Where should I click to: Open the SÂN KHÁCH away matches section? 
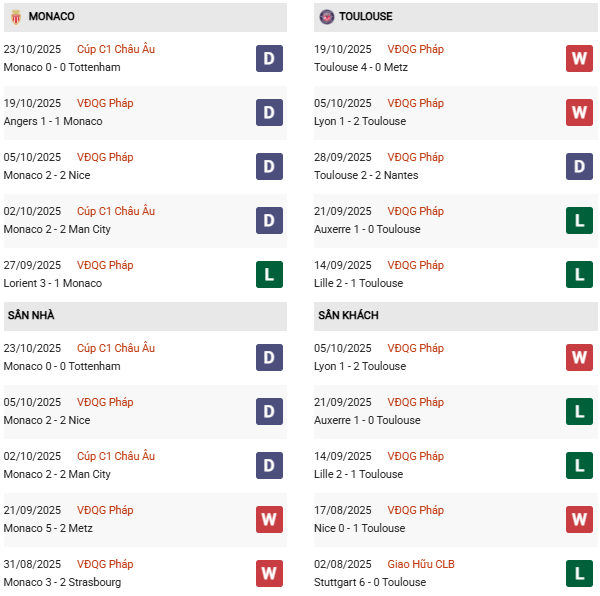(x=348, y=316)
